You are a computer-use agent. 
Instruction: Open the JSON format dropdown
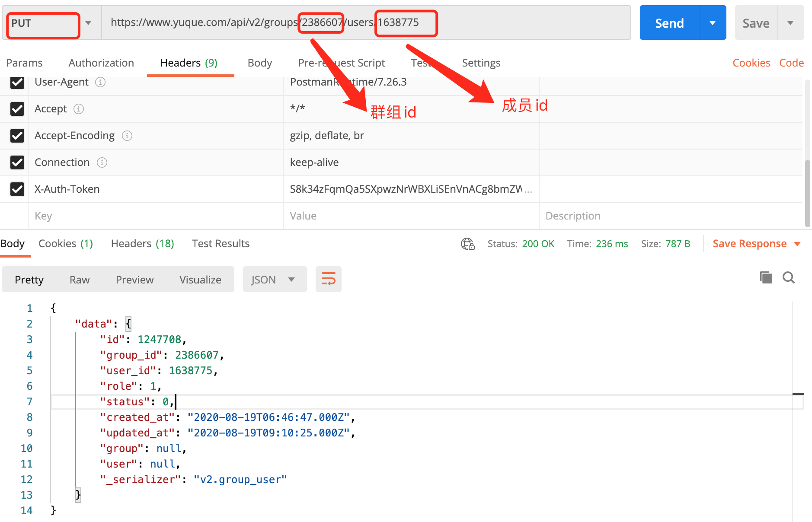pos(275,280)
